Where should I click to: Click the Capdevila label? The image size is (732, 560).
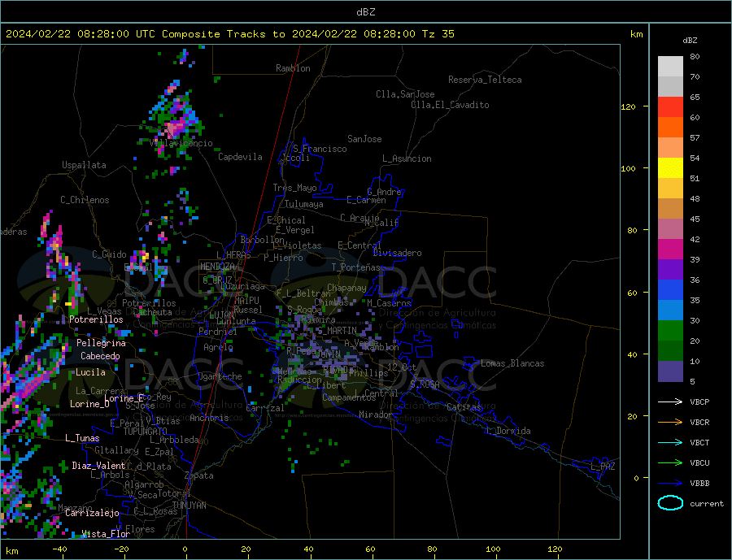(x=241, y=157)
